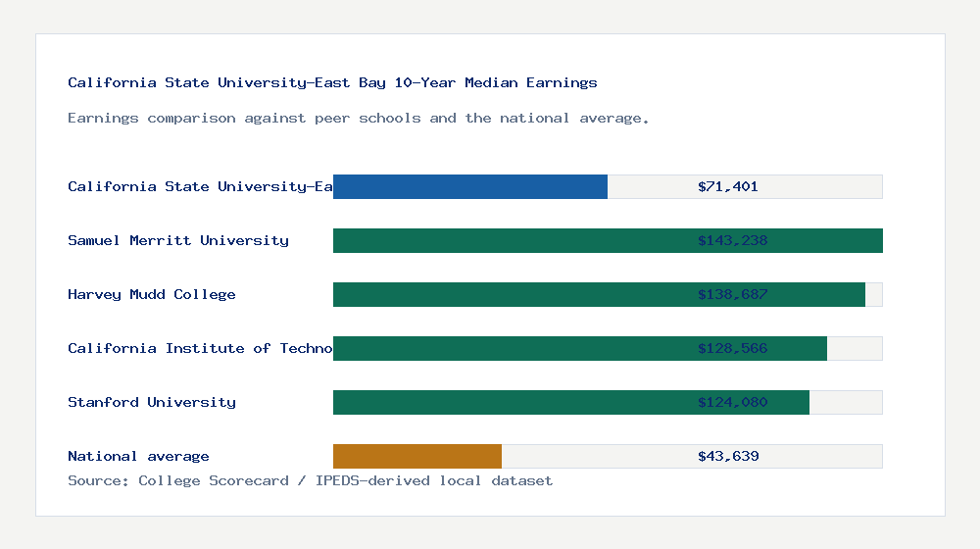The height and width of the screenshot is (549, 980).
Task: Click the $143,238 value on the green bar
Action: (732, 241)
